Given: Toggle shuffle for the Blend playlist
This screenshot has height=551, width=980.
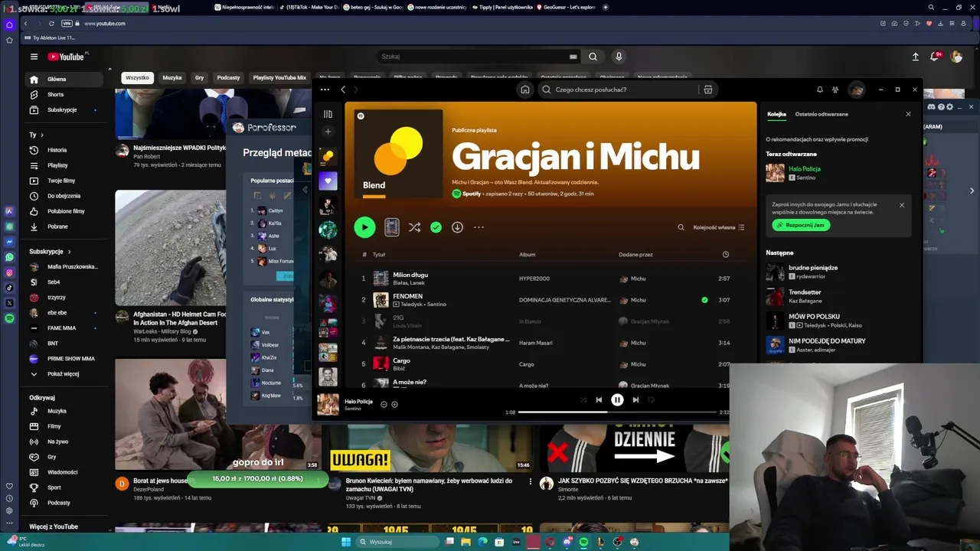Looking at the screenshot, I should 414,227.
